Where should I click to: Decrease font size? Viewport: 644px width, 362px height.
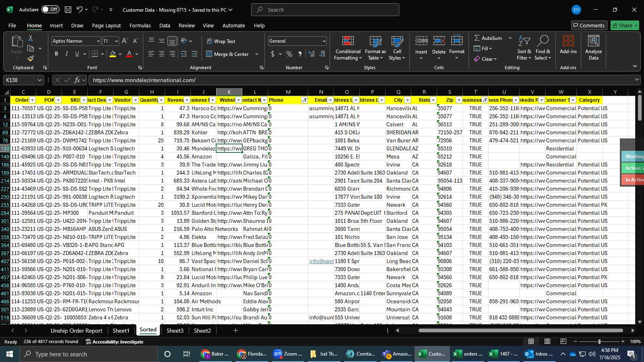click(x=135, y=41)
